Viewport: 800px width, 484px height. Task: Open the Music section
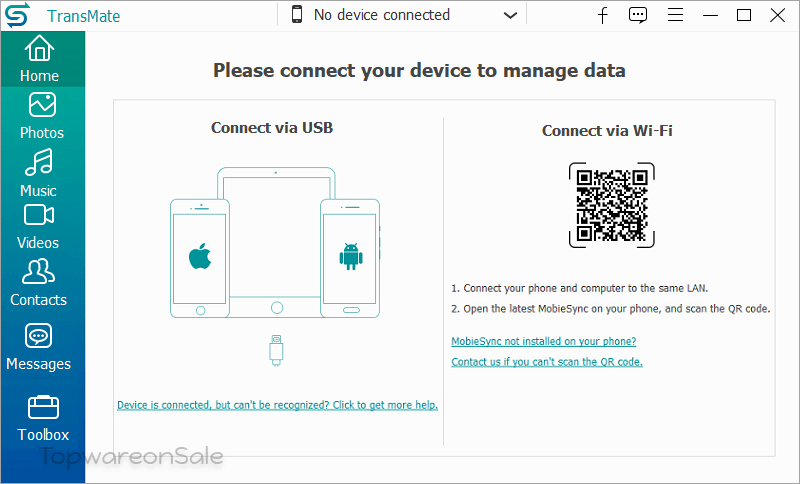(39, 173)
